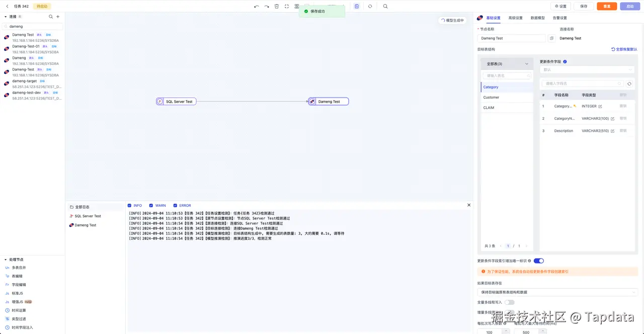Click 全部恢复默认 link

[624, 49]
